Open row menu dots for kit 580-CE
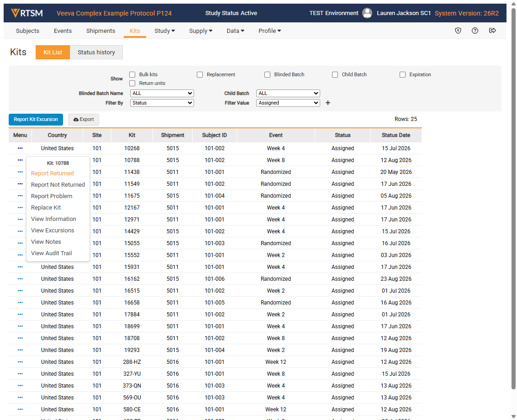Image resolution: width=517 pixels, height=420 pixels. [20, 409]
